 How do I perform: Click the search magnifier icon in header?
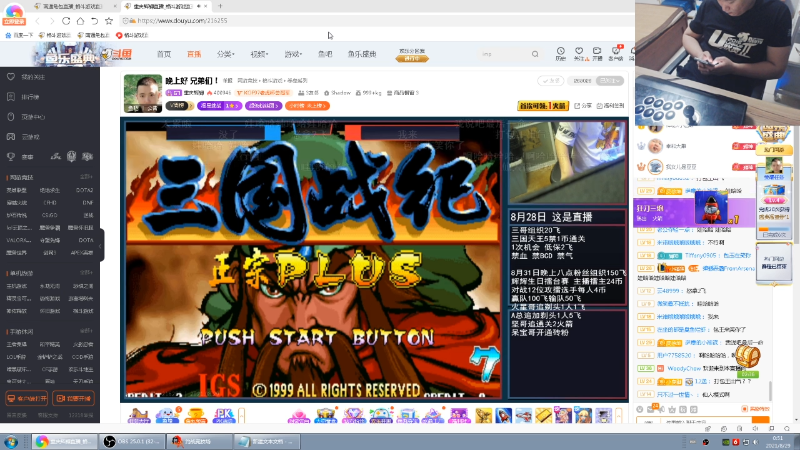[535, 54]
